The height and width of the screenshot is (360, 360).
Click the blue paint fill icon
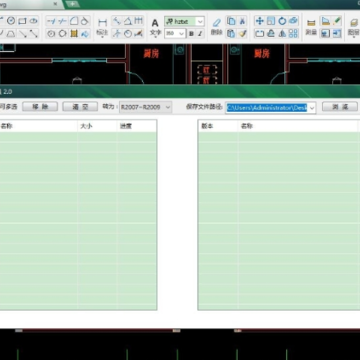(85, 34)
